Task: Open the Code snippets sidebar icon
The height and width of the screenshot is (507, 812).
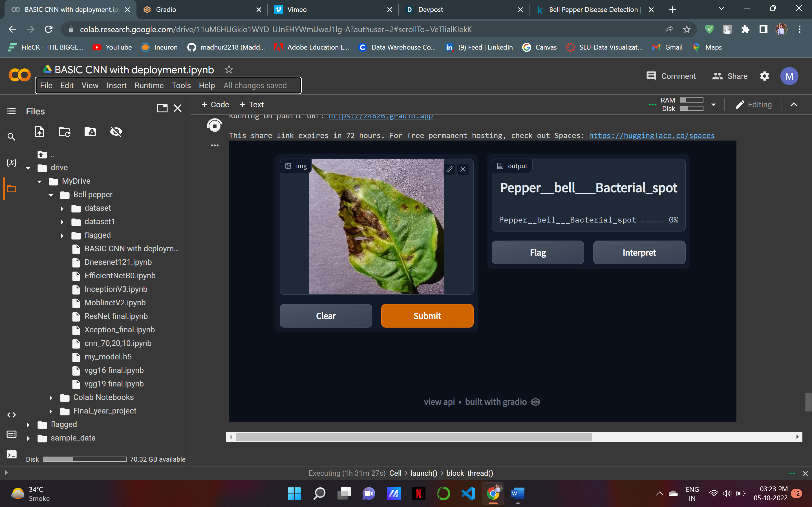Action: pyautogui.click(x=11, y=415)
